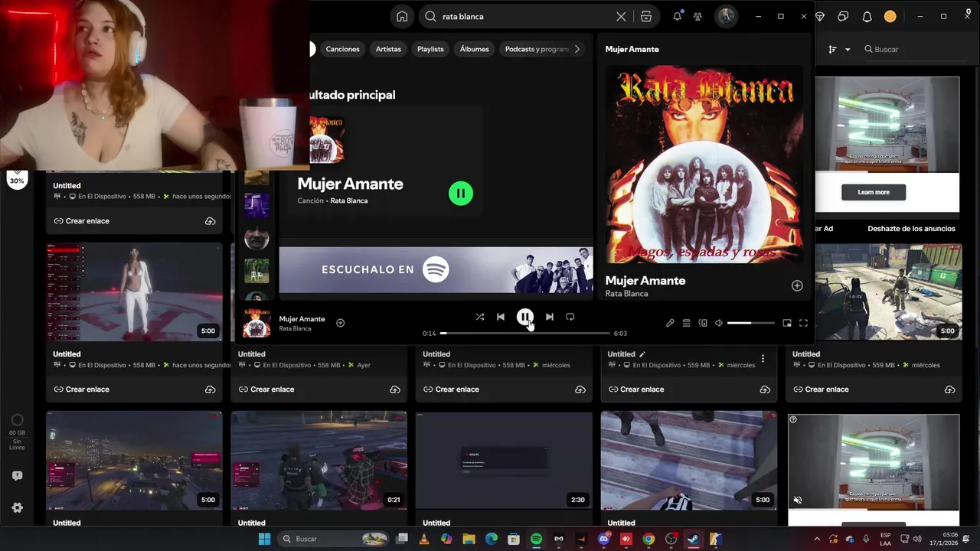Mute Spotify volume speaker icon

tap(719, 323)
